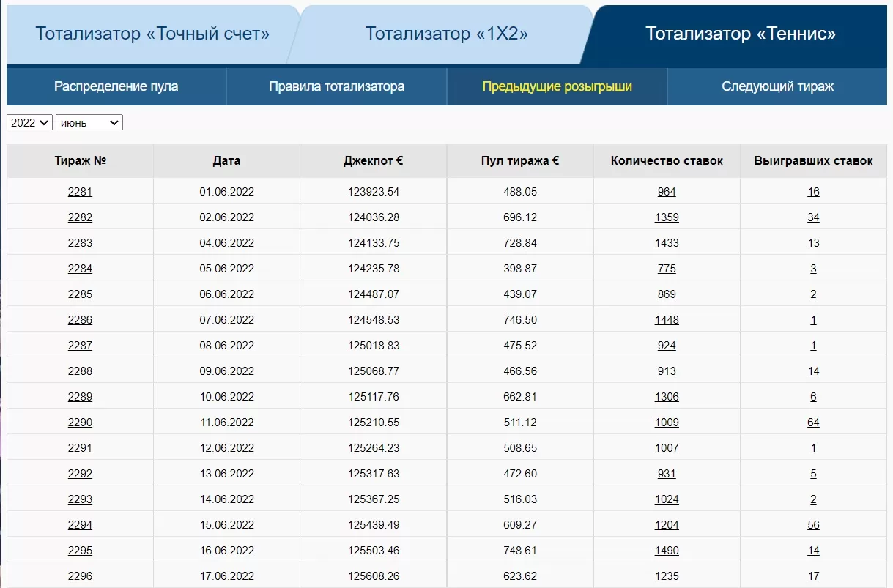Open draw 2288 dated 09.06.2022
Screen dimensions: 893x588
click(x=80, y=371)
